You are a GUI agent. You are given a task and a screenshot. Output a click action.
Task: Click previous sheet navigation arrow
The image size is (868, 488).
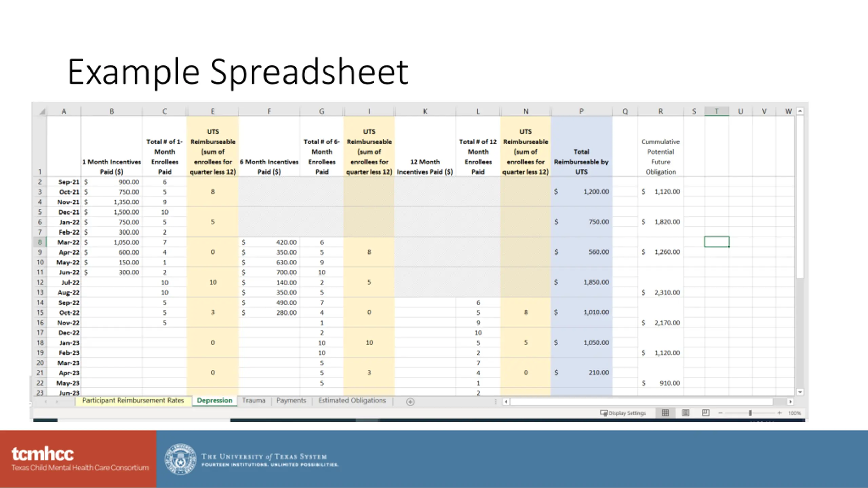[x=46, y=402]
